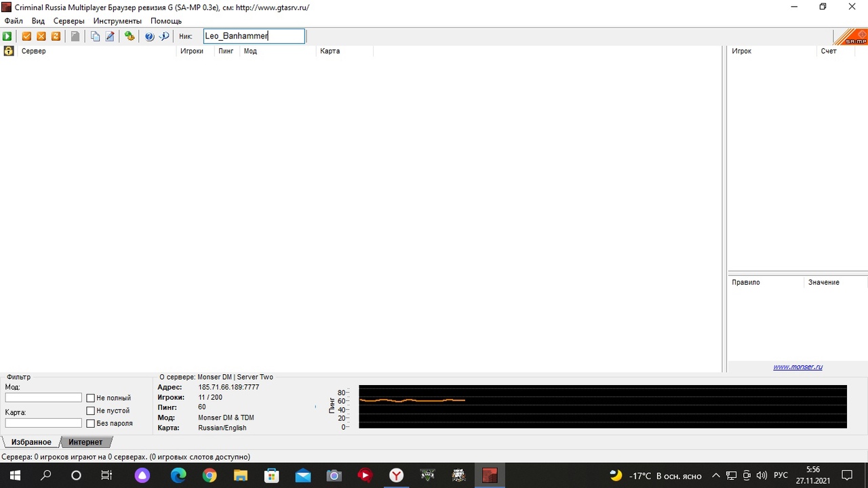Open the red play media app in taskbar
The height and width of the screenshot is (488, 868).
366,475
